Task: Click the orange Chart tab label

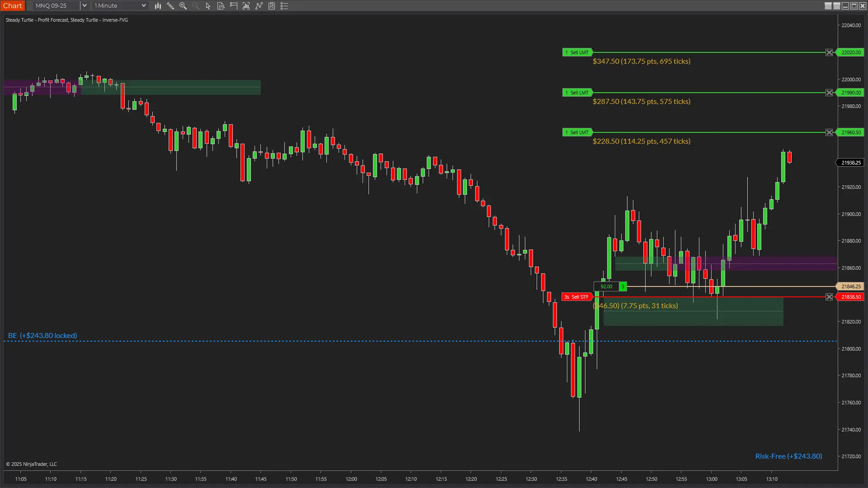Action: pyautogui.click(x=13, y=6)
